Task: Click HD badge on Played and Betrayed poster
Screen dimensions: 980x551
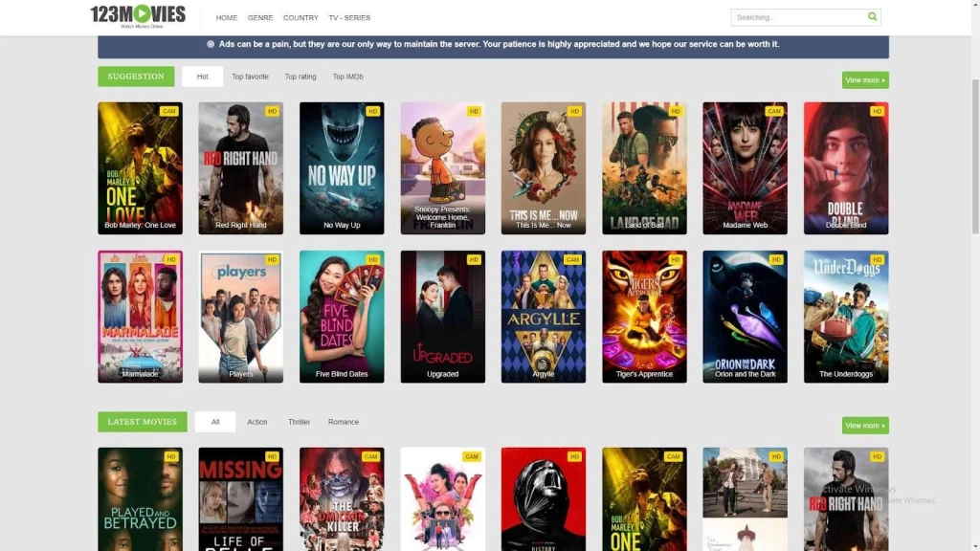Action: pos(171,456)
